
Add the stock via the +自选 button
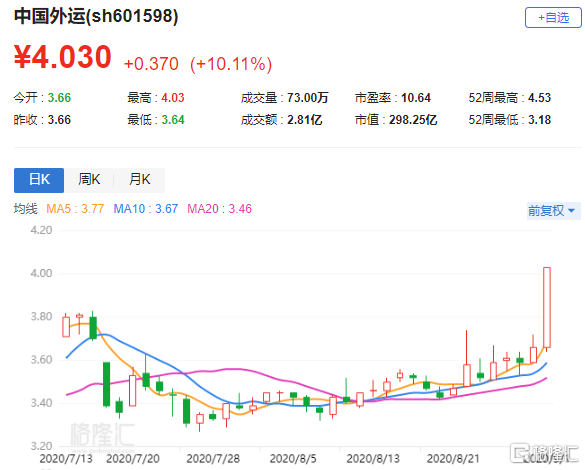click(x=553, y=18)
